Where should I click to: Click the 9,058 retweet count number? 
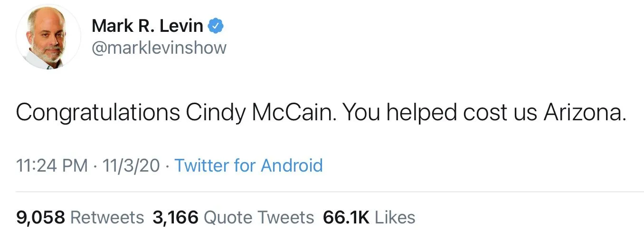[40, 217]
